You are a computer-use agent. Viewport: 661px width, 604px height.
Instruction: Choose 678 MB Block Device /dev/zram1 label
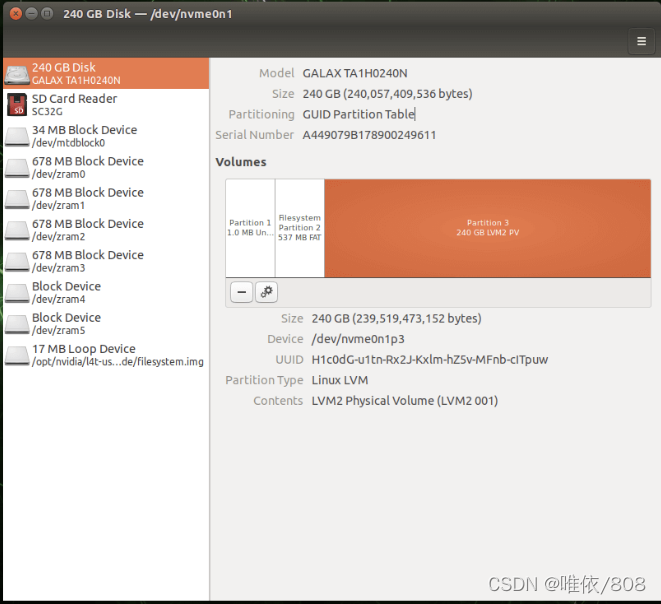point(88,199)
